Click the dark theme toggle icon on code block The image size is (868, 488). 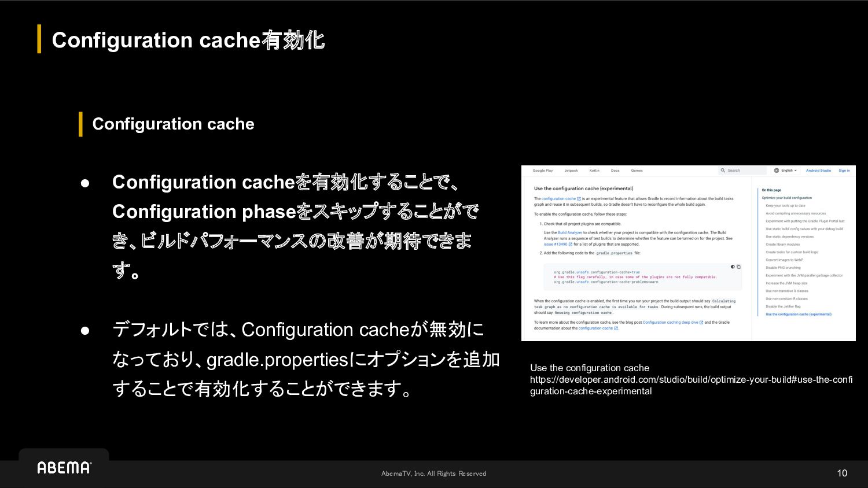pyautogui.click(x=733, y=267)
